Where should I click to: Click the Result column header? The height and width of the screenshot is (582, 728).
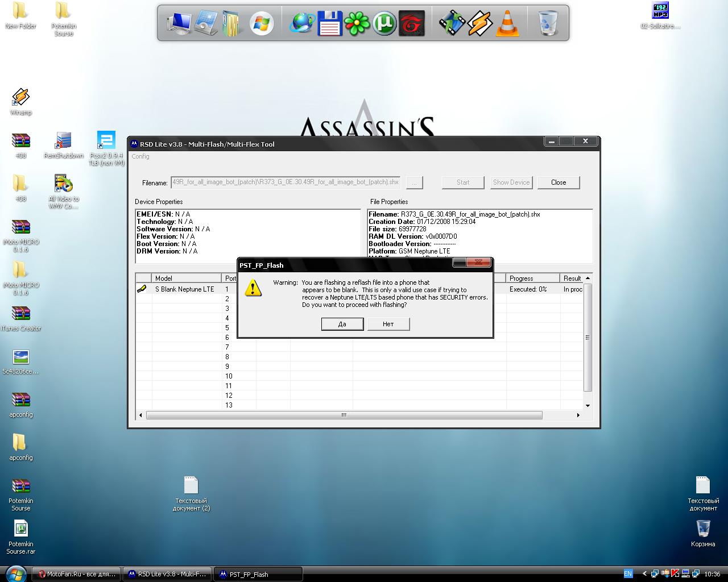point(572,278)
